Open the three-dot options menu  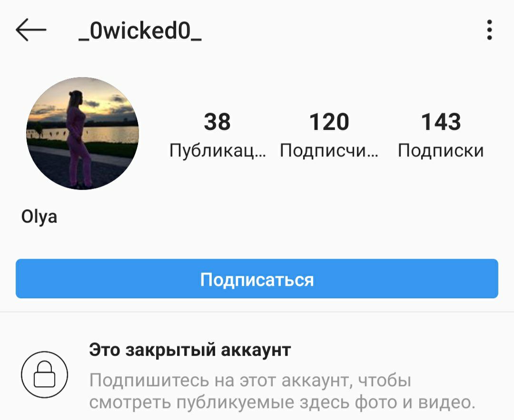489,30
